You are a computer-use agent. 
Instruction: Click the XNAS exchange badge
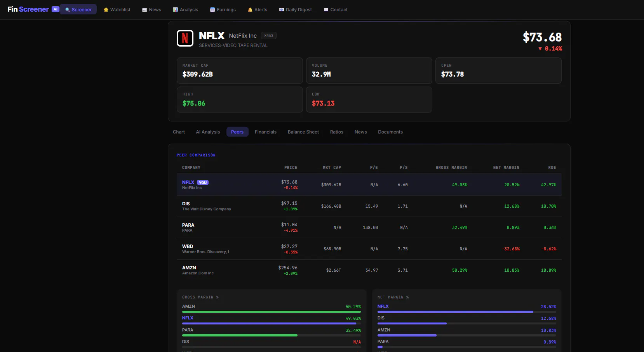click(269, 36)
